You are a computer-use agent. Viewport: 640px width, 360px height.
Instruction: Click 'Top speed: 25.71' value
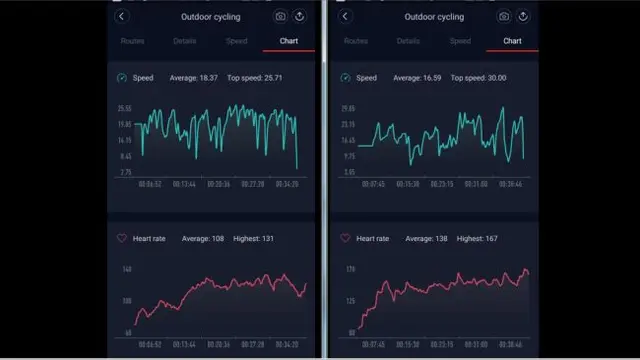pos(255,78)
